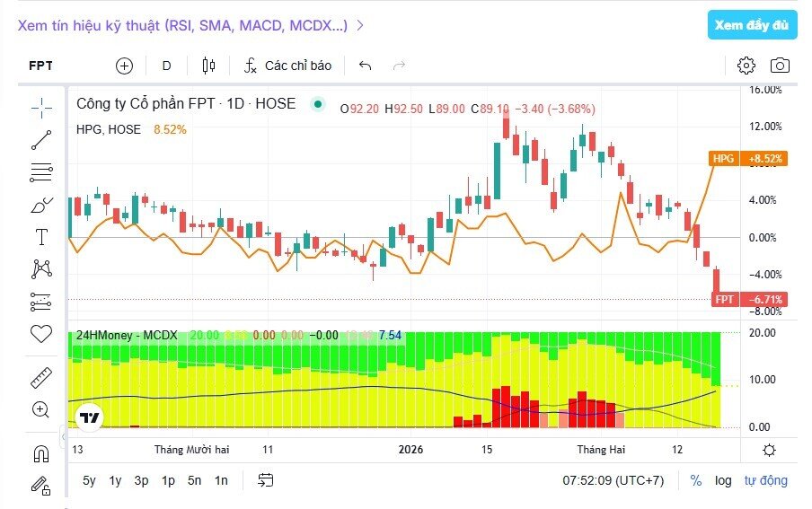The image size is (812, 509).
Task: Add symbol to compare with plus icon
Action: pyautogui.click(x=124, y=66)
